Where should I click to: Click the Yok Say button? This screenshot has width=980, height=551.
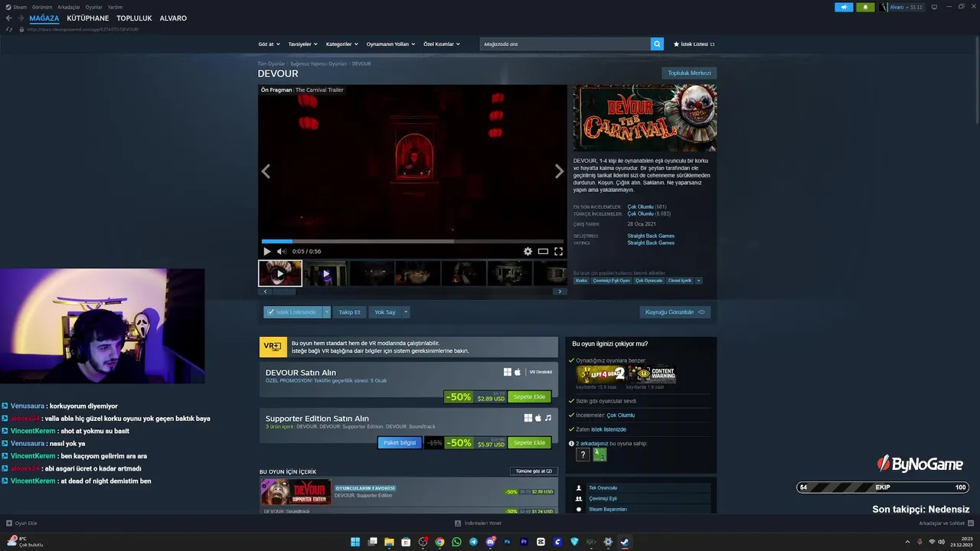click(x=385, y=312)
